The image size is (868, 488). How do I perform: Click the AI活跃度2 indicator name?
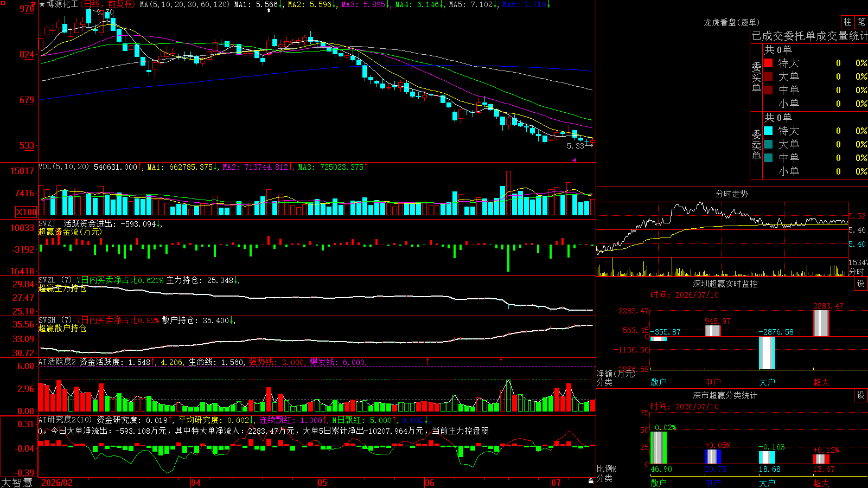point(58,362)
